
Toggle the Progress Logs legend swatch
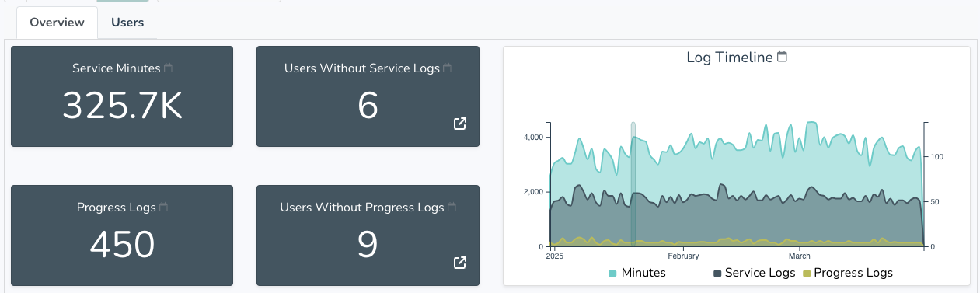(x=807, y=274)
